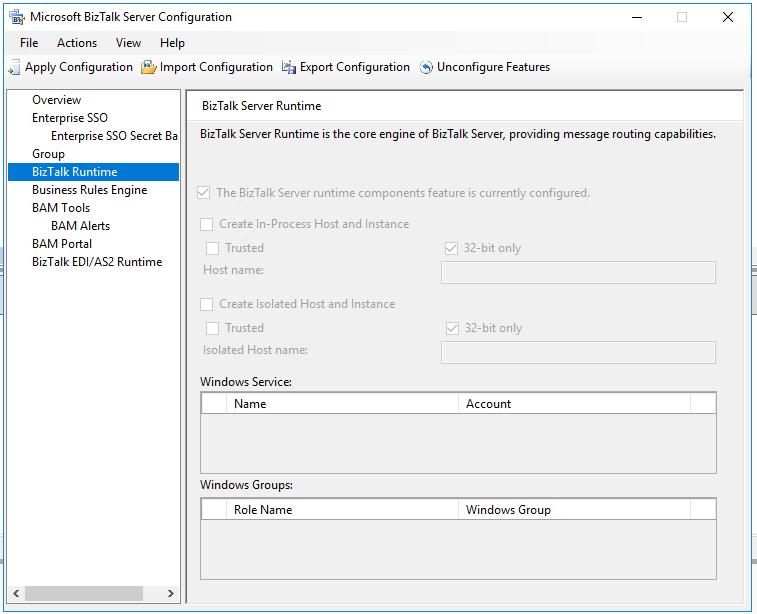The width and height of the screenshot is (757, 614).
Task: Click Apply Configuration text button
Action: 79,67
